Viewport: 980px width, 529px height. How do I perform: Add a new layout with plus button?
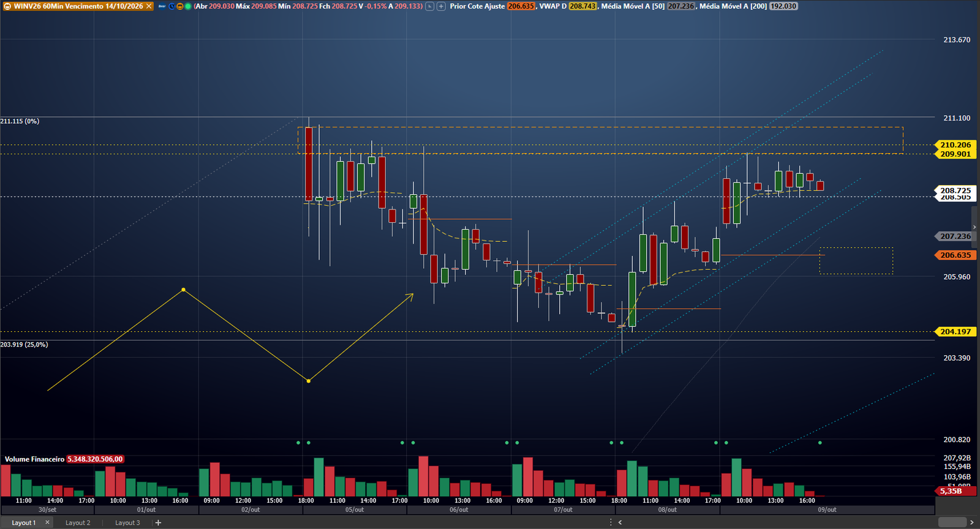[158, 522]
